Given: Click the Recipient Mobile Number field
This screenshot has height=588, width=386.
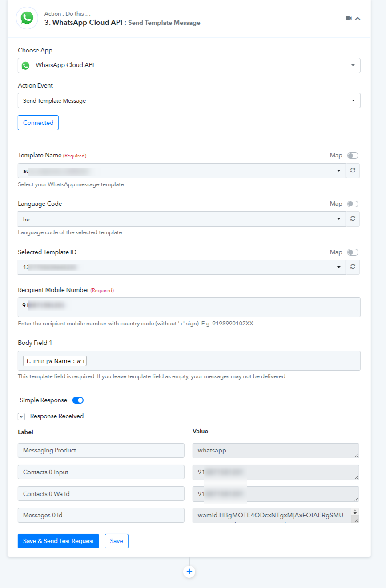Looking at the screenshot, I should [189, 307].
